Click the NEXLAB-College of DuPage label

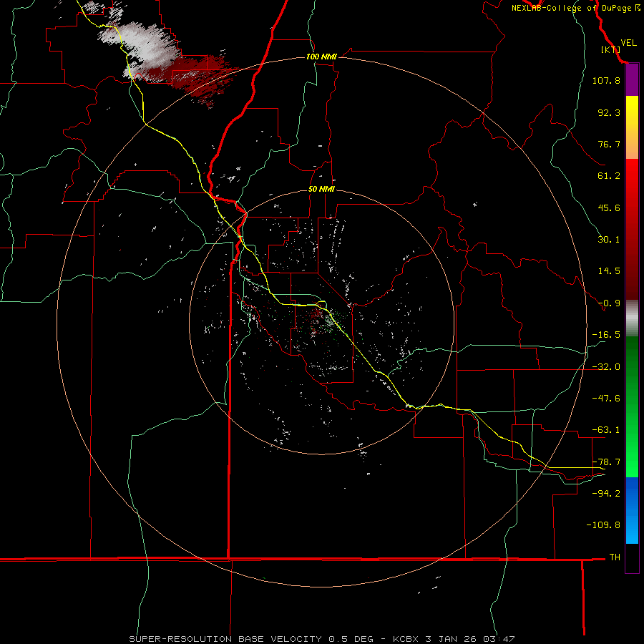575,8
